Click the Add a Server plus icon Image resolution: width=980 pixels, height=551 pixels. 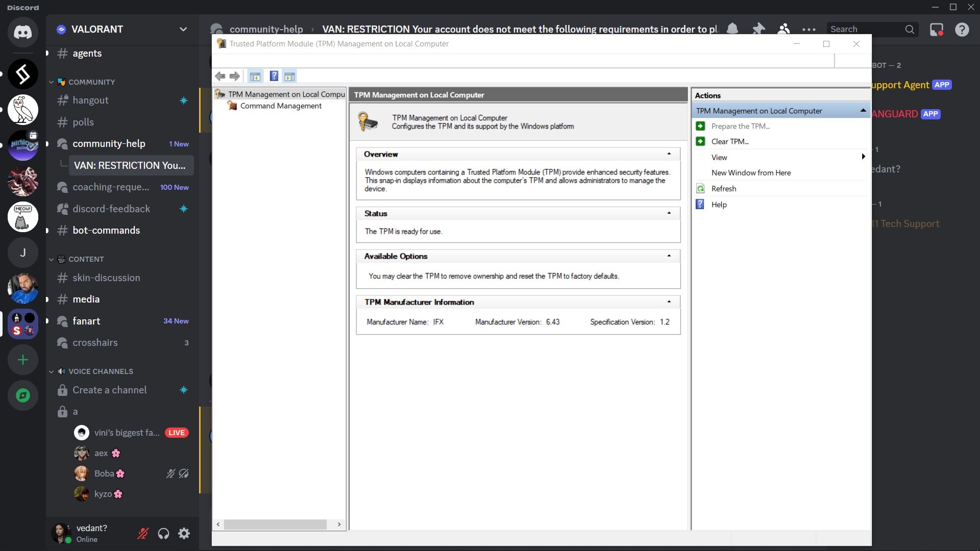(22, 360)
